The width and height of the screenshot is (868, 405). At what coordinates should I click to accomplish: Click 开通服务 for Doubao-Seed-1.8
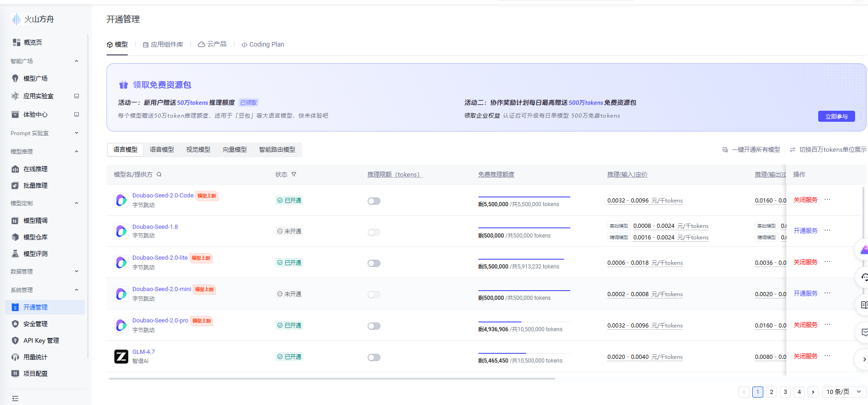[x=805, y=231]
